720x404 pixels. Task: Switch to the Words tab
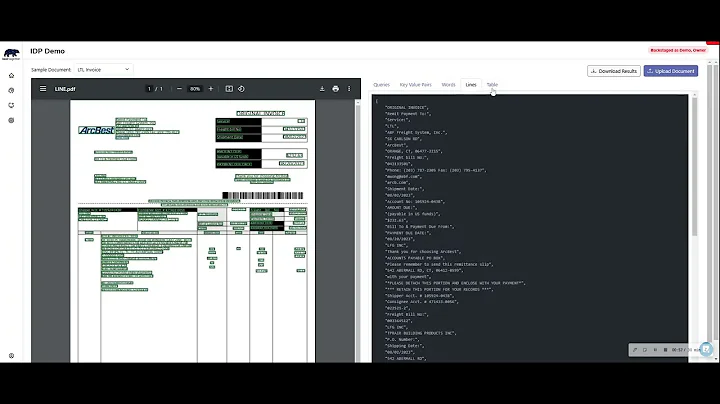tap(448, 84)
